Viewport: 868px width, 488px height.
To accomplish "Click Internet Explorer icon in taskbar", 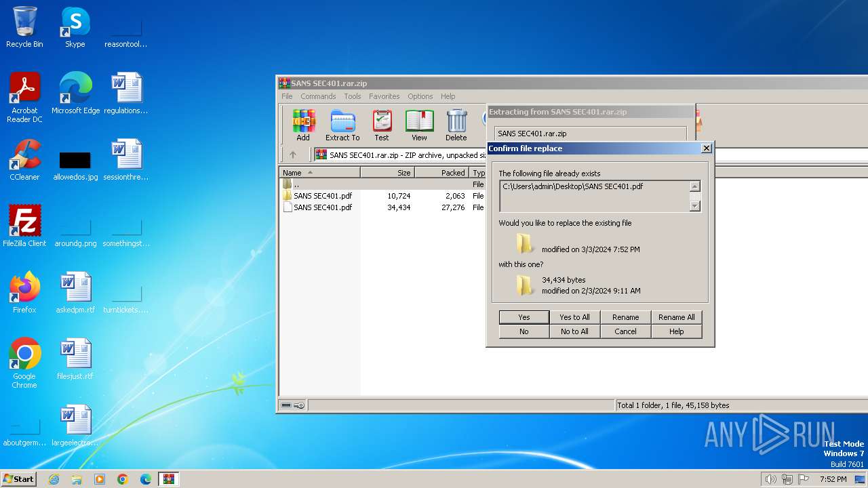I will [x=54, y=479].
